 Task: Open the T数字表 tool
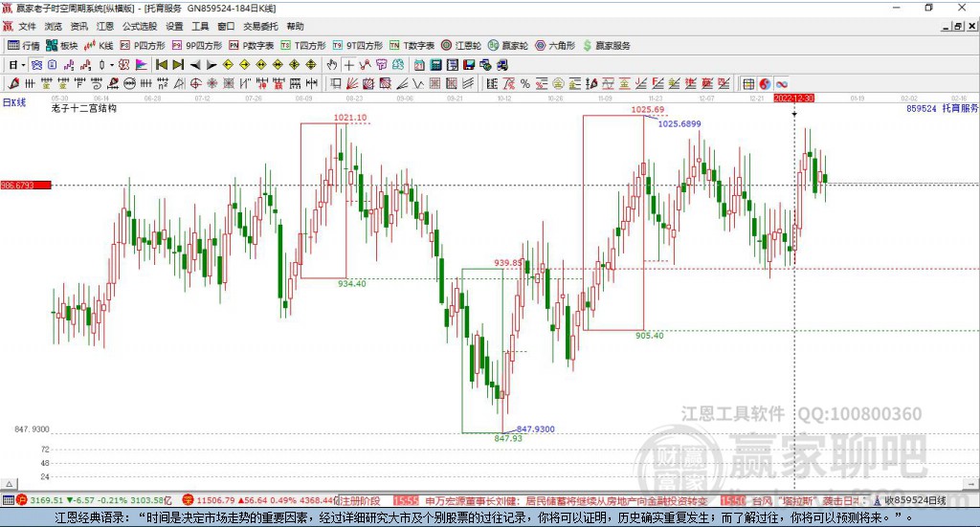[x=412, y=46]
